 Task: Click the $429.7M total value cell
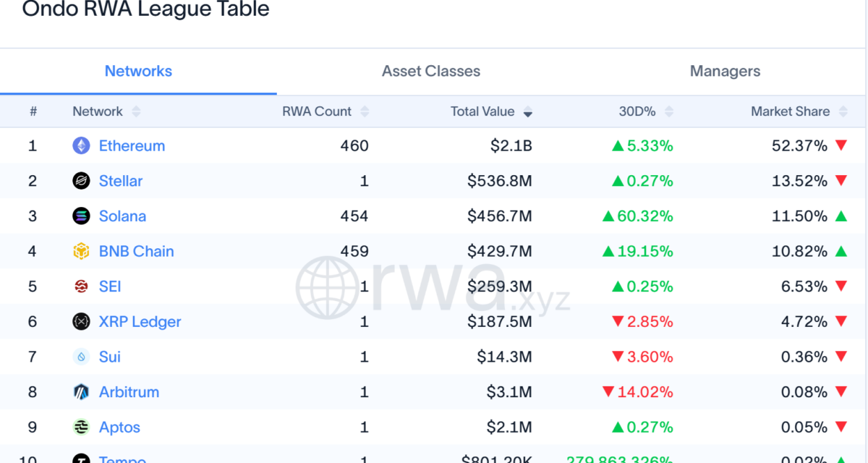pyautogui.click(x=499, y=251)
